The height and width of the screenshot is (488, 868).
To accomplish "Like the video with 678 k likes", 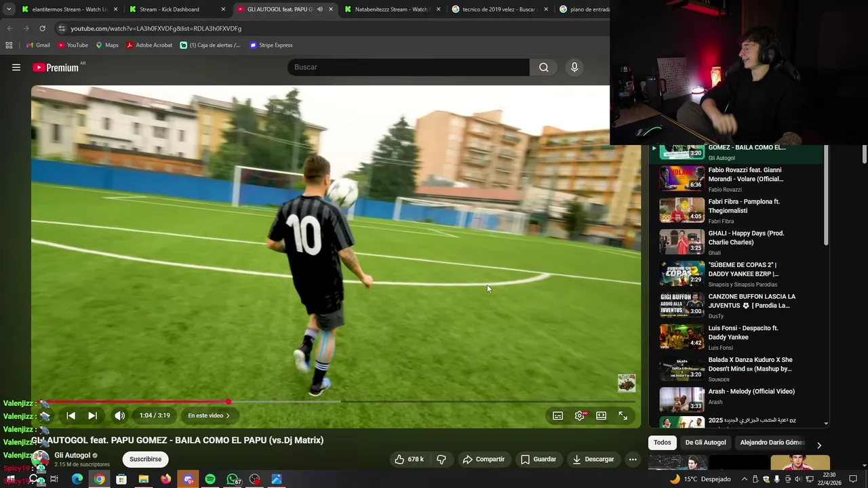I will pos(410,459).
